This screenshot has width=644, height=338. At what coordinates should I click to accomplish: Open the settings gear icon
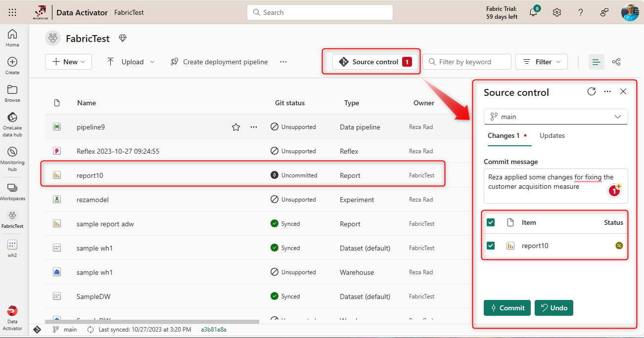557,13
